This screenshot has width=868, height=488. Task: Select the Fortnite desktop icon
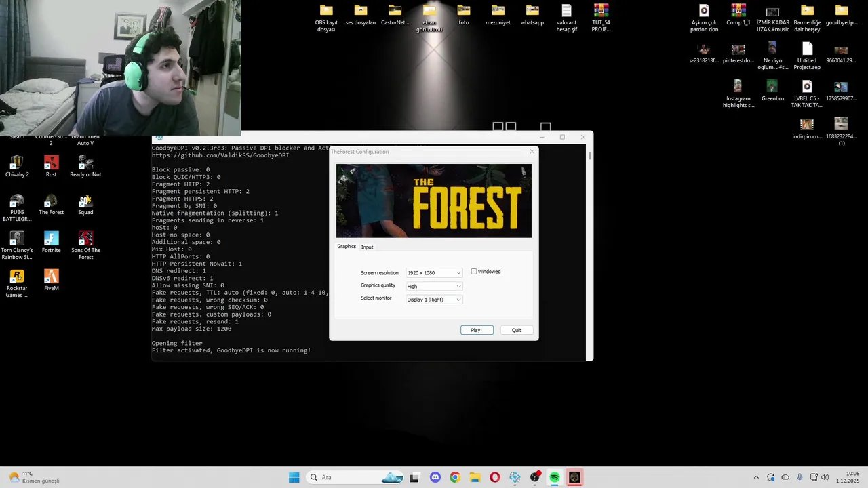51,243
